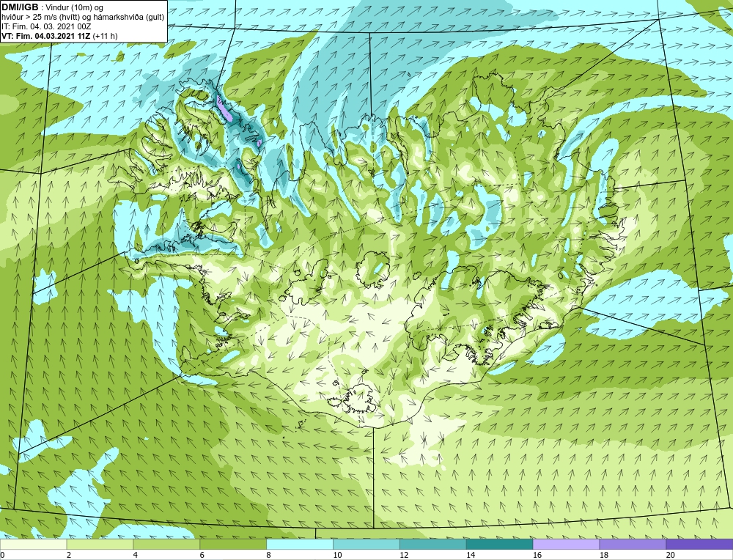
Task: Click the legend scale label '4'
Action: coord(136,555)
